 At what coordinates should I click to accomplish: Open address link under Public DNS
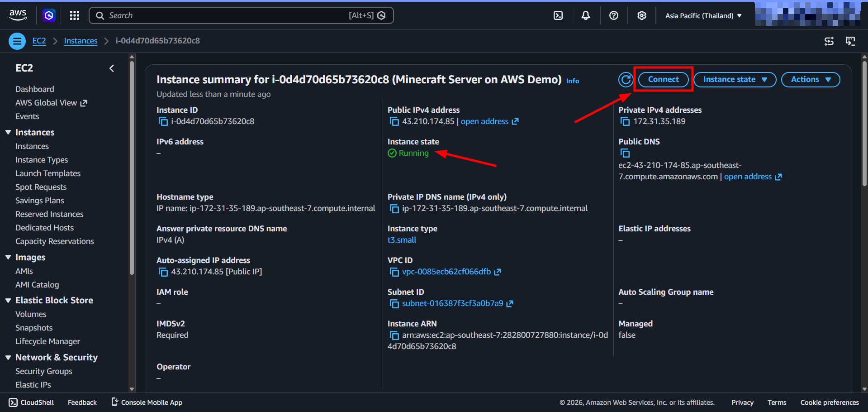pos(753,177)
